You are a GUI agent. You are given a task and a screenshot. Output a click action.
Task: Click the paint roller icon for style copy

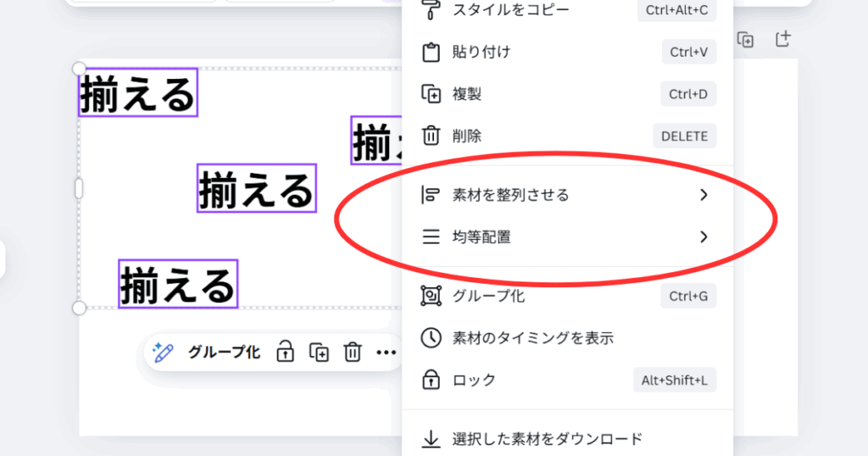coord(431,10)
